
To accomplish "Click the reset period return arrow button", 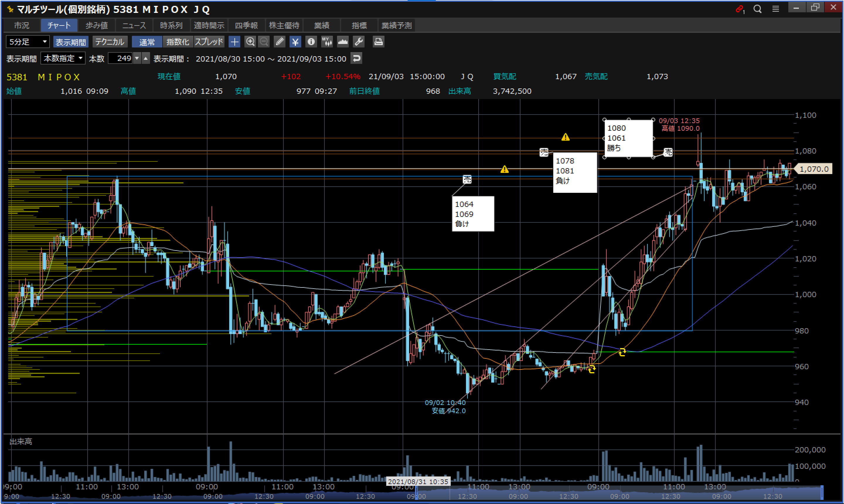I will (356, 58).
